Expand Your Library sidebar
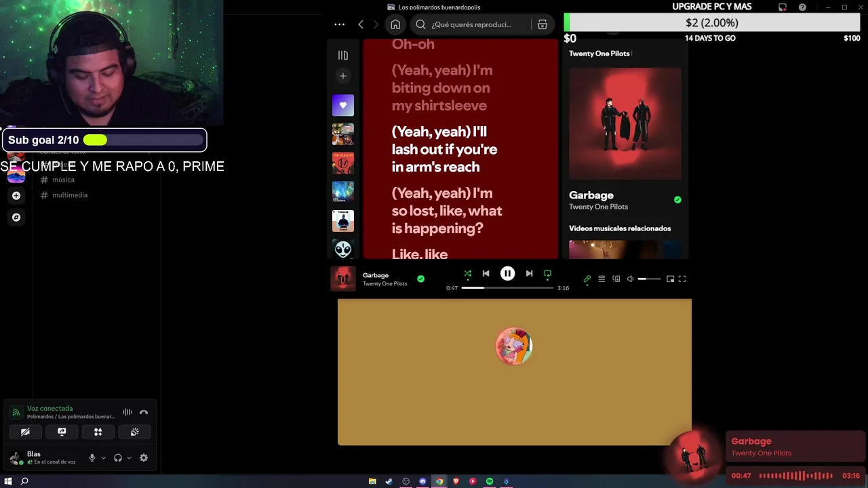Image resolution: width=868 pixels, height=488 pixels. (x=343, y=55)
